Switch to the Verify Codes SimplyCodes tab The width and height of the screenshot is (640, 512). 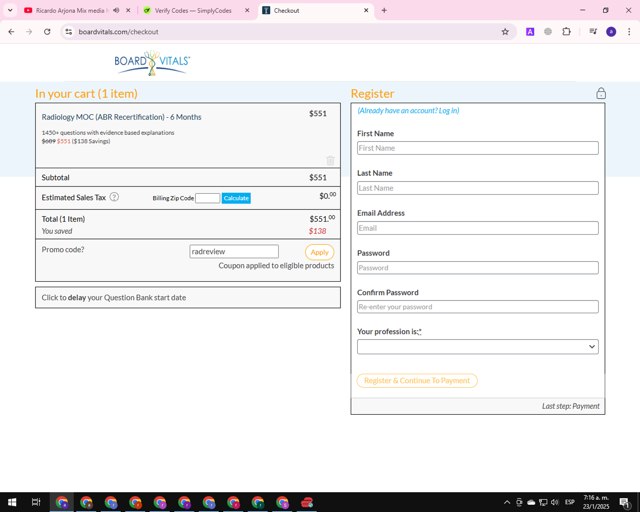[192, 10]
